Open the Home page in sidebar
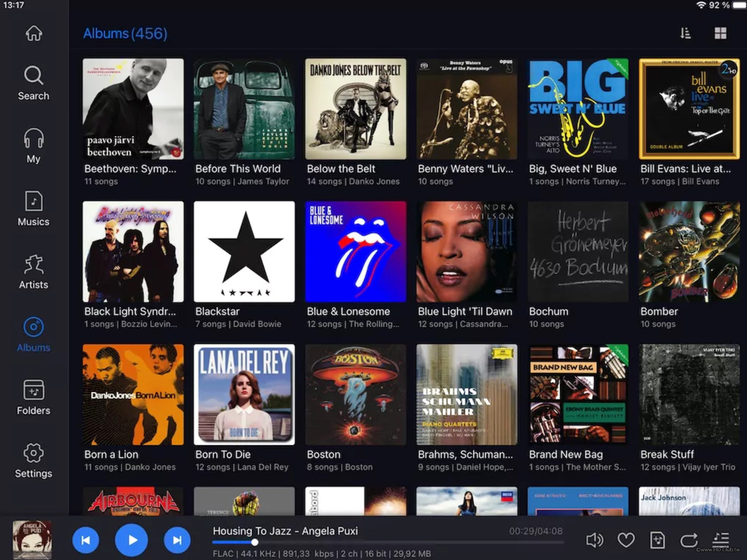Viewport: 747px width, 560px height. click(34, 34)
